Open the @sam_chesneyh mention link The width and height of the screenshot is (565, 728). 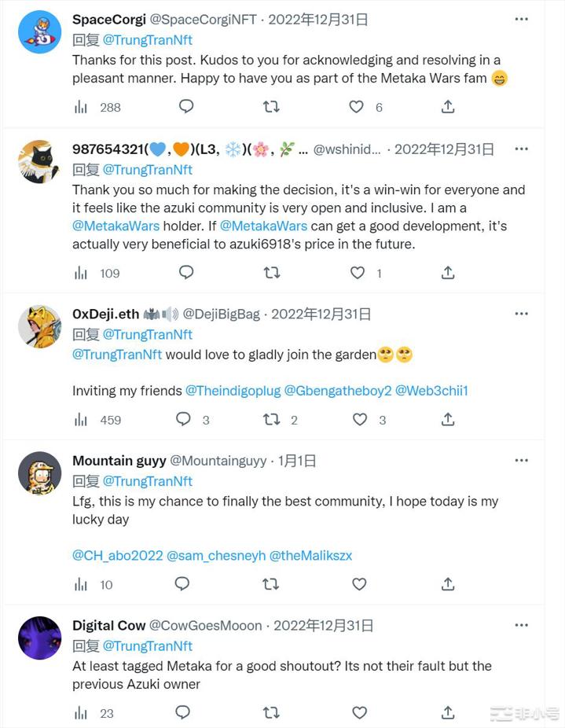coord(215,555)
